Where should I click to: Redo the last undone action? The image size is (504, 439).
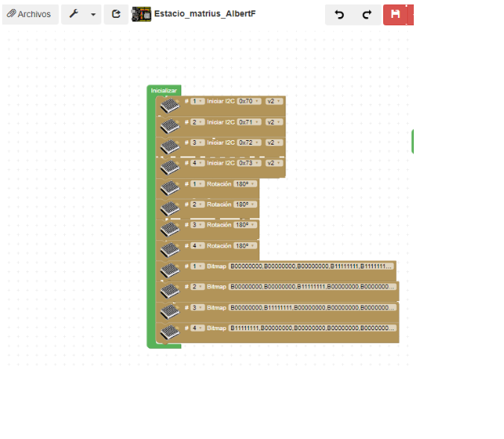click(366, 14)
